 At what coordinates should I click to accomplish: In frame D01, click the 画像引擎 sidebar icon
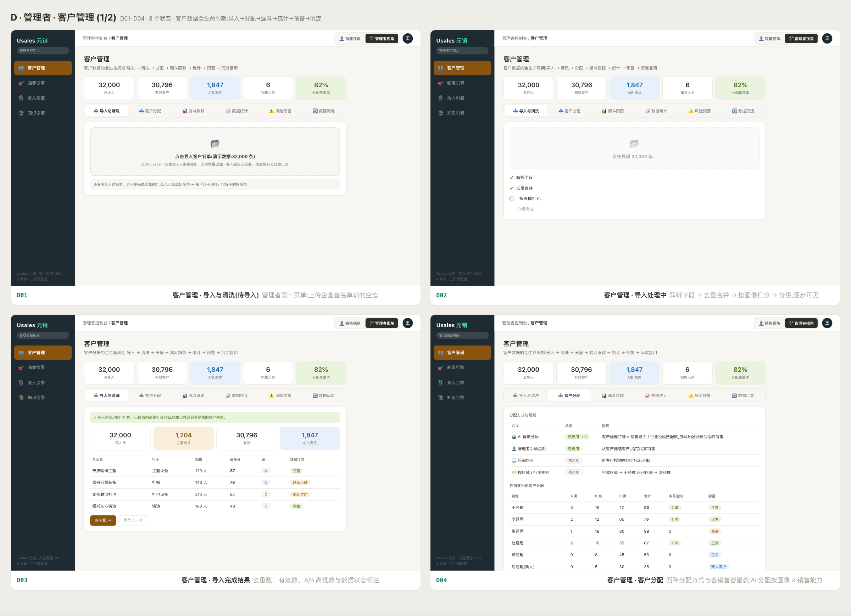(21, 83)
